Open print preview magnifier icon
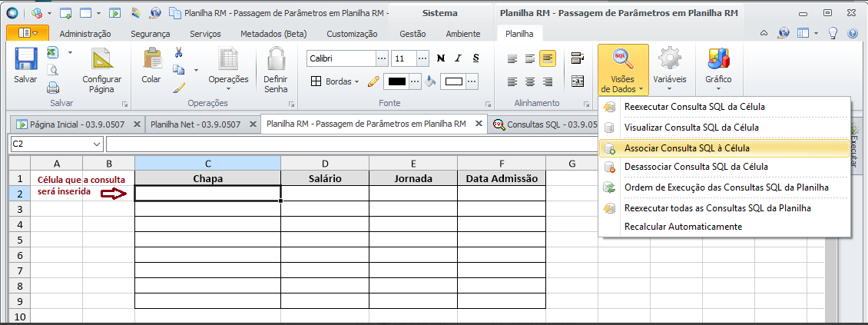The height and width of the screenshot is (325, 868). coord(53,70)
